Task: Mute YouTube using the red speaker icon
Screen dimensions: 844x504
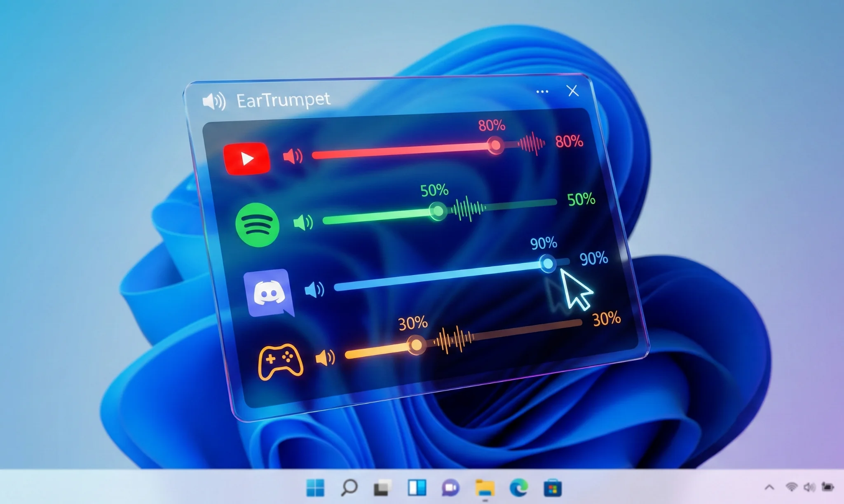Action: pos(293,156)
